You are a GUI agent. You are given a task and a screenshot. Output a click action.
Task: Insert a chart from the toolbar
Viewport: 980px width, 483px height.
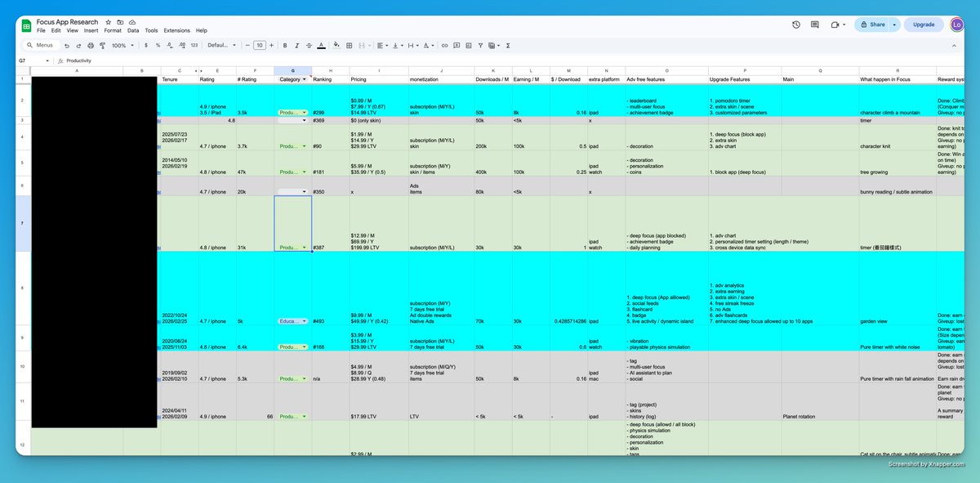468,45
